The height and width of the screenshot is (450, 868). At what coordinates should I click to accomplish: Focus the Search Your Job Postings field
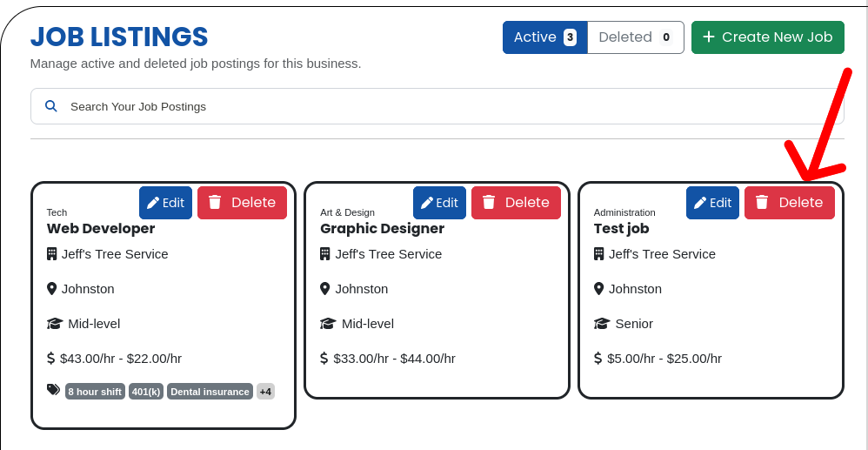(435, 106)
